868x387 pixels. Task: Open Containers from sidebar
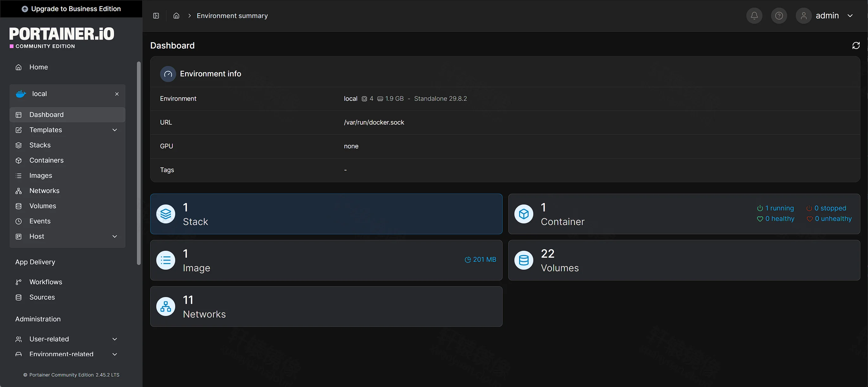point(68,160)
